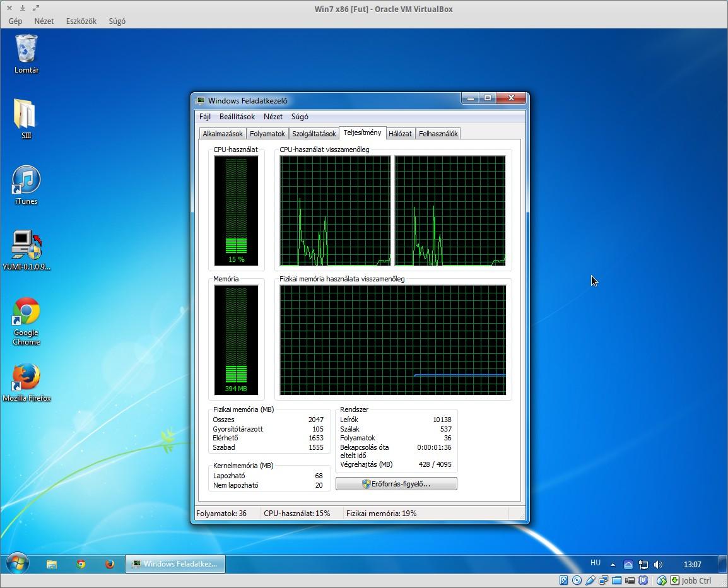Click the VirtualBox window fullscreen arrows icon
Viewport: 728px width, 588px height.
pos(36,8)
